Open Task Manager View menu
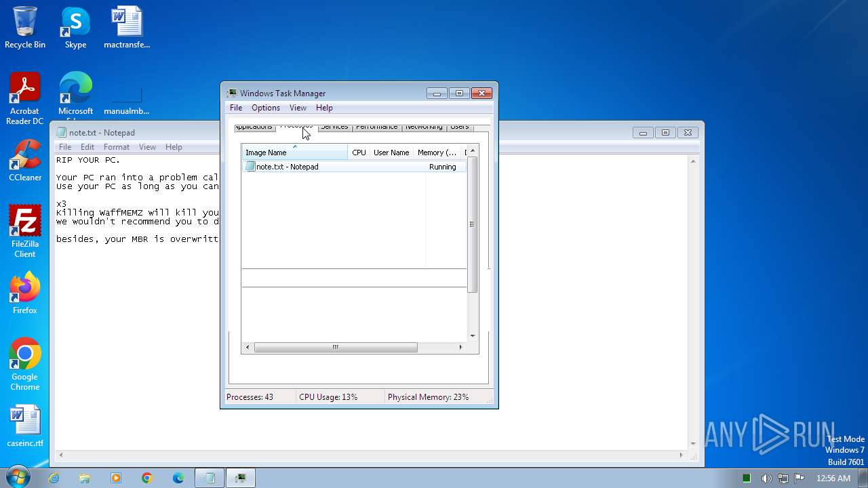 [298, 108]
